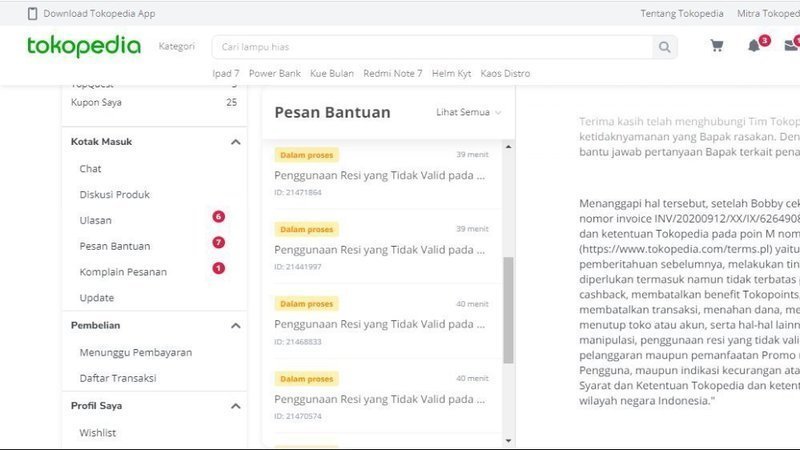This screenshot has width=800, height=450.
Task: Search suggestion Helm Kyt
Action: pos(452,73)
